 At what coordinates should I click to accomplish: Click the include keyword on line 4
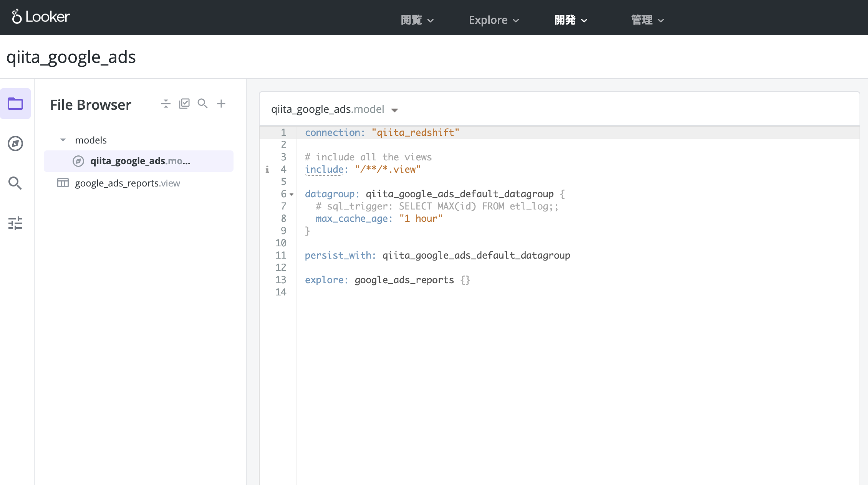(324, 169)
